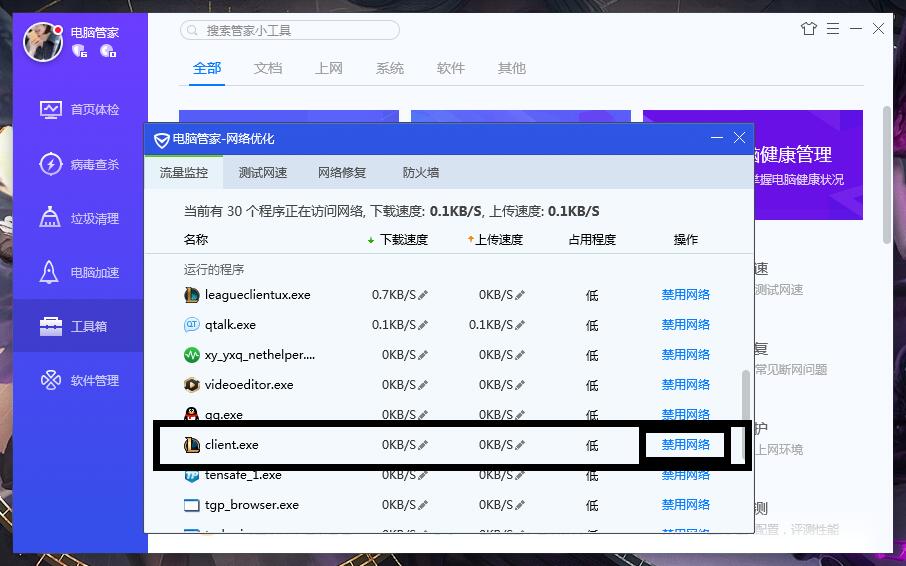Select the 软件 category tab
This screenshot has width=906, height=566.
[451, 68]
